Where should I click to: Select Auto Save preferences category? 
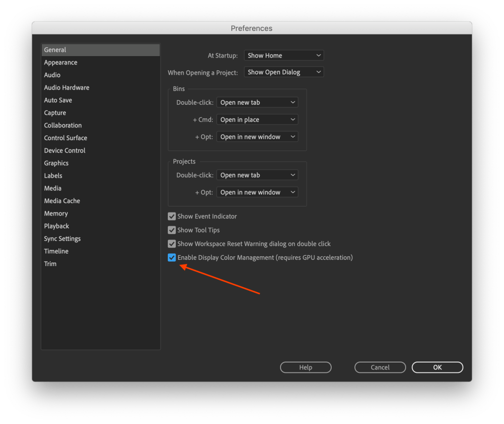point(58,100)
